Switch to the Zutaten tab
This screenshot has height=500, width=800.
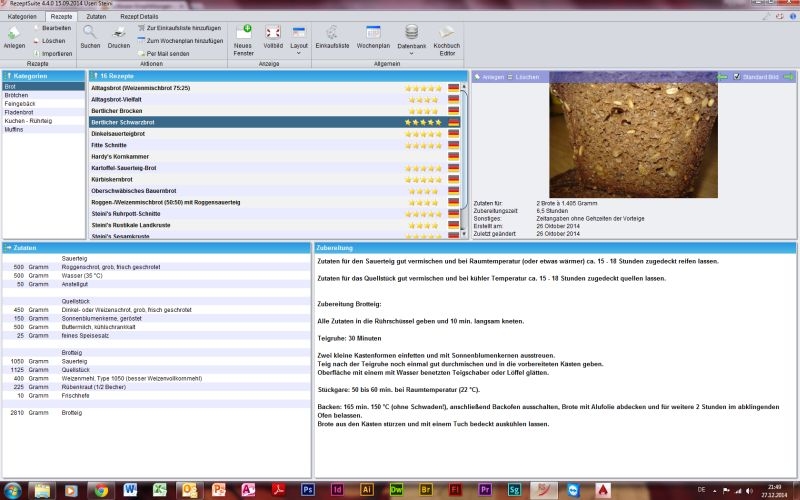tap(96, 16)
